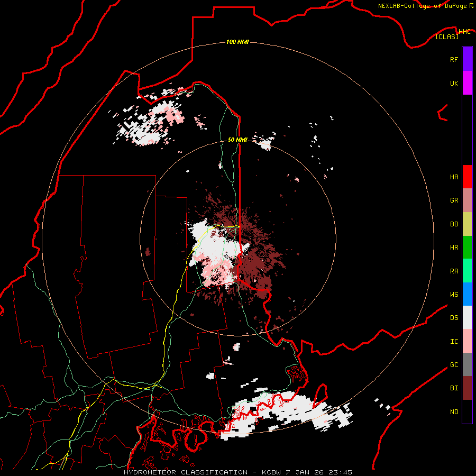Click the DS legend label
Image resolution: width=476 pixels, height=476 pixels.
(454, 318)
